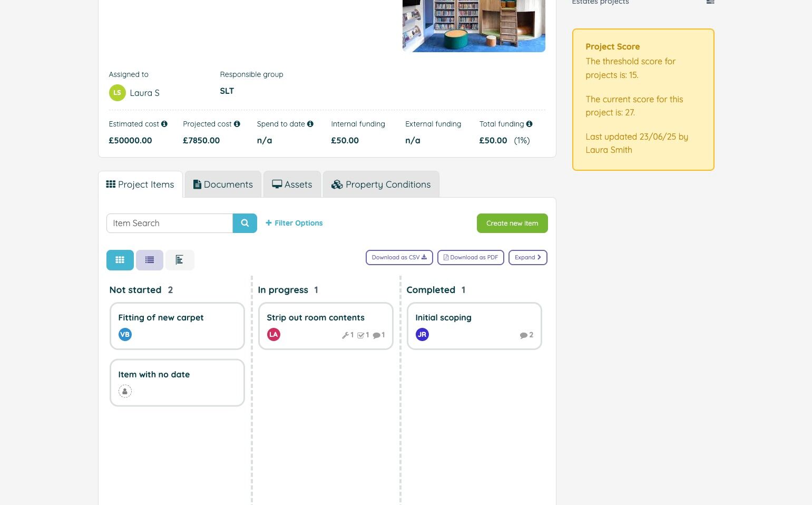Click the VB avatar on Fitting of new carpet
The height and width of the screenshot is (505, 812).
125,334
